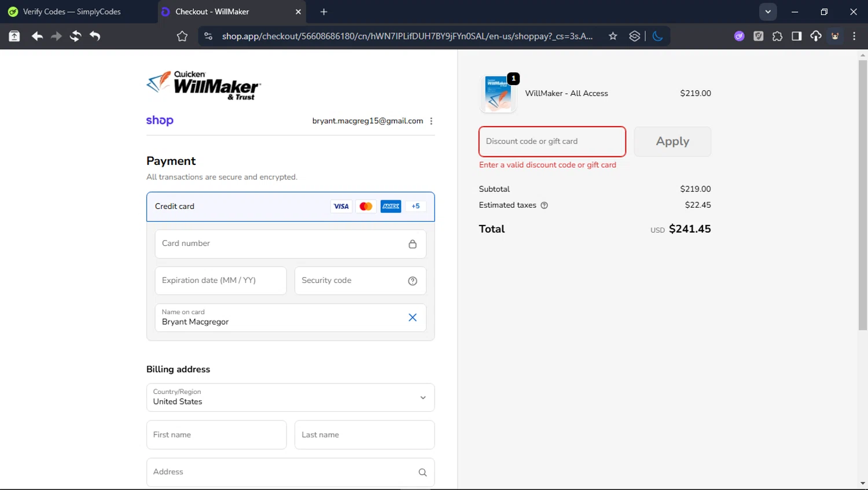
Task: Show +5 more accepted card types
Action: coord(415,207)
